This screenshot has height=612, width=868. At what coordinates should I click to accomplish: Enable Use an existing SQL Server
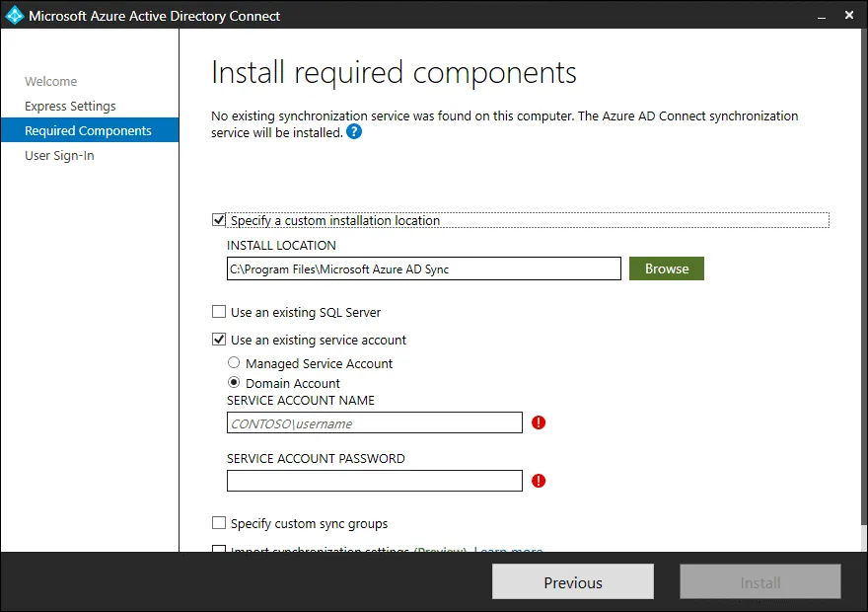click(219, 312)
